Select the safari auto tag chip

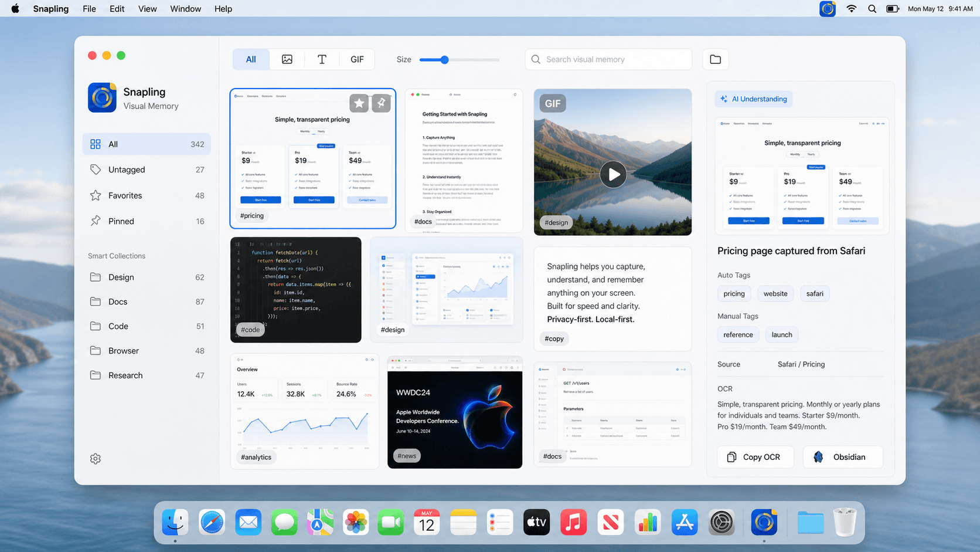pyautogui.click(x=815, y=293)
